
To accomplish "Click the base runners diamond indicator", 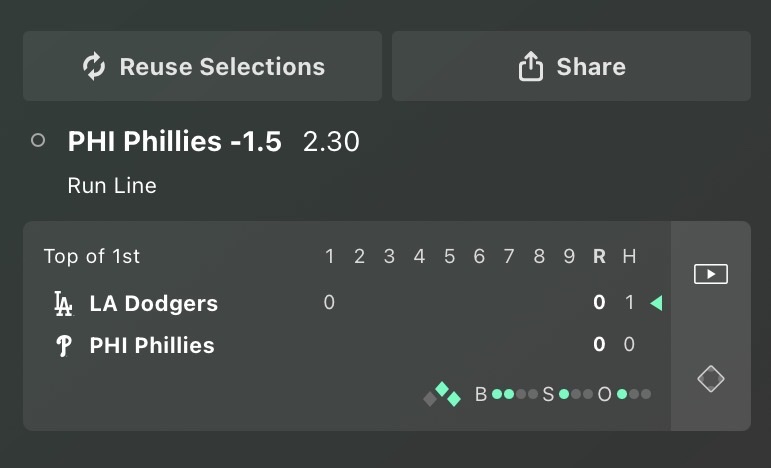I will [x=442, y=394].
